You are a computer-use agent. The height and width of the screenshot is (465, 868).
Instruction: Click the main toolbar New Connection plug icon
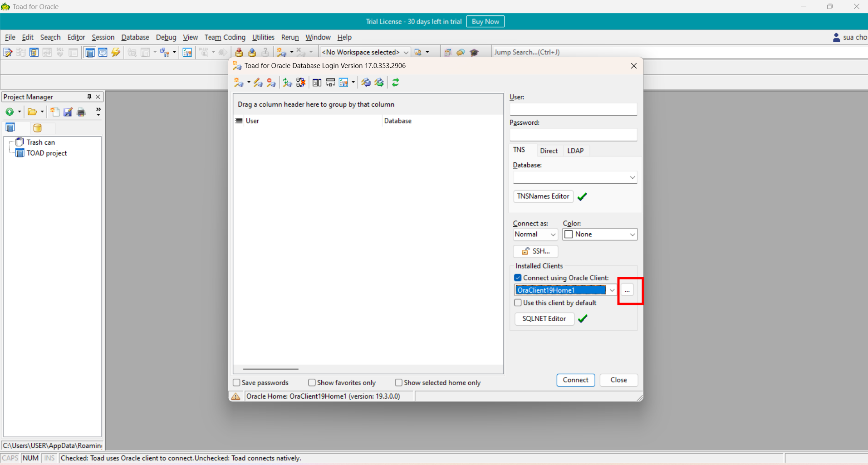tap(282, 52)
